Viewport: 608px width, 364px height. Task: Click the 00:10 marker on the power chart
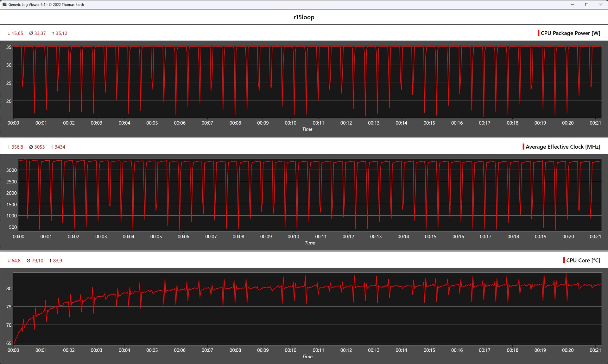(x=290, y=123)
